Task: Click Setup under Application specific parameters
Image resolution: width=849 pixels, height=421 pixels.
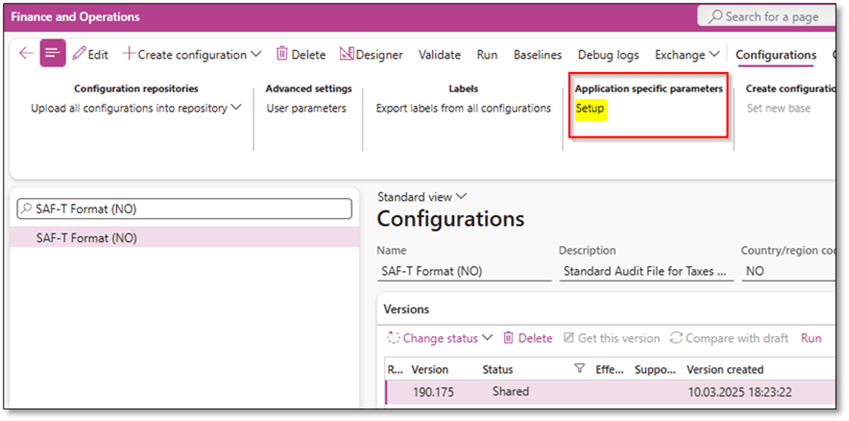Action: point(590,108)
